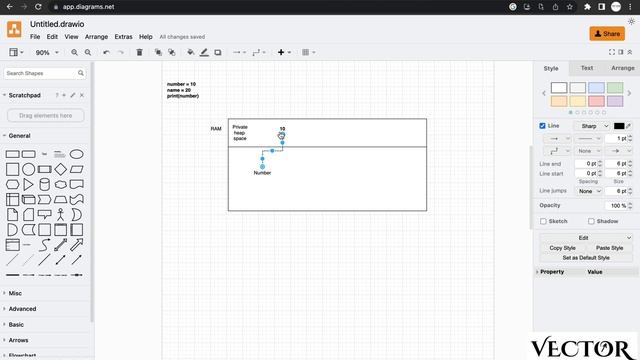Click the line color pencil icon

point(204,52)
